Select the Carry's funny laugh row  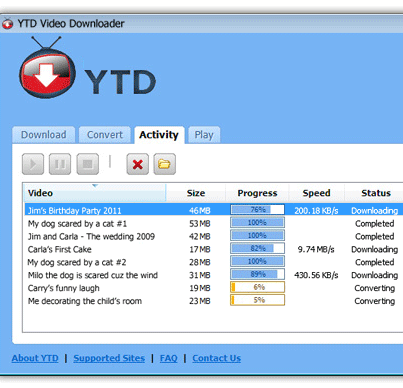(213, 288)
